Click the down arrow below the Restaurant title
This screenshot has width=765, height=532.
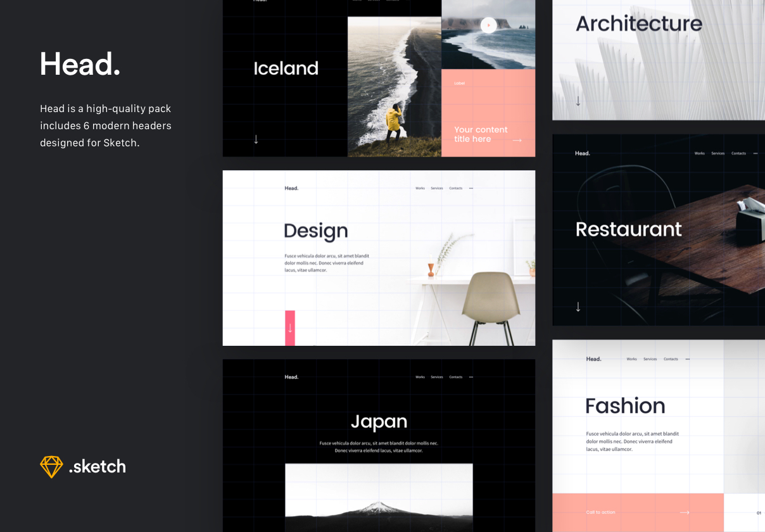[578, 307]
